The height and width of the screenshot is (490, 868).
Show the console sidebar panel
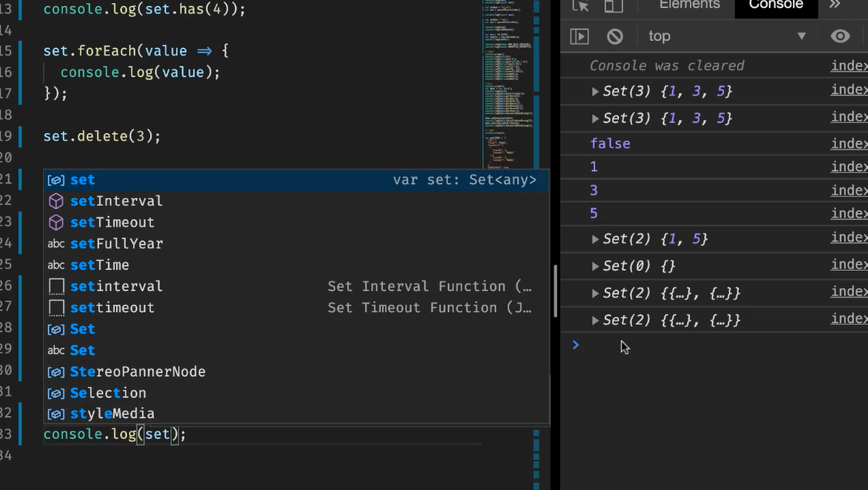[581, 36]
